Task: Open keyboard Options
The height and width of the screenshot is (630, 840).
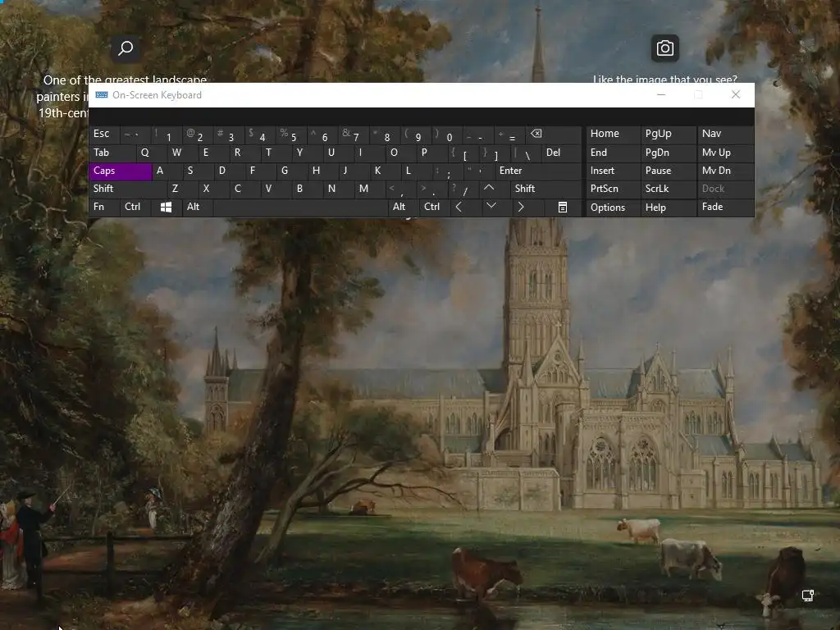Action: (613, 208)
